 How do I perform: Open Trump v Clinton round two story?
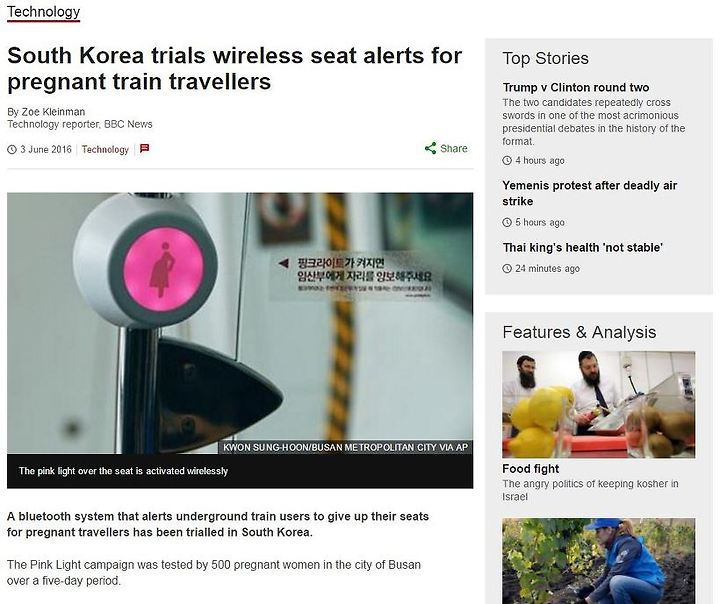(x=576, y=87)
